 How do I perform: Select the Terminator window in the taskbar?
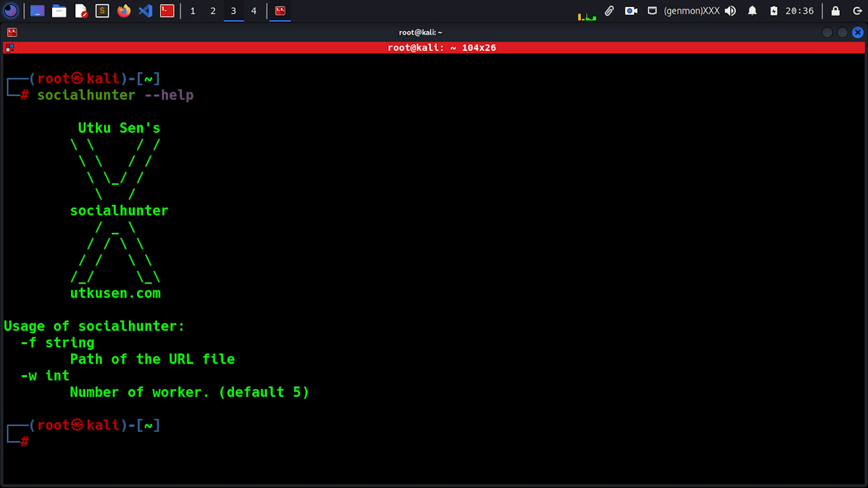(x=280, y=11)
